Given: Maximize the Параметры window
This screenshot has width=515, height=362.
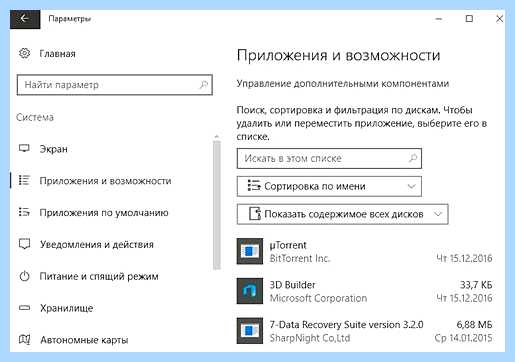Looking at the screenshot, I should point(469,19).
